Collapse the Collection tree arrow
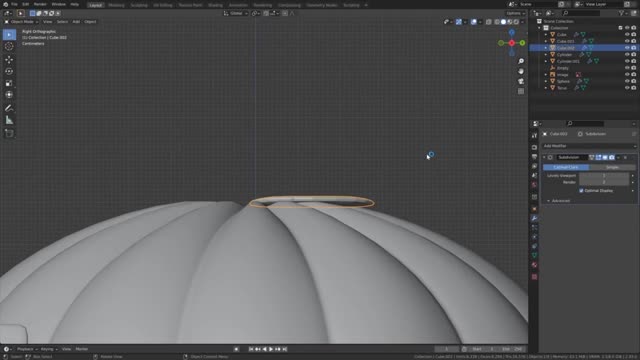Image resolution: width=640 pixels, height=360 pixels. (539, 28)
